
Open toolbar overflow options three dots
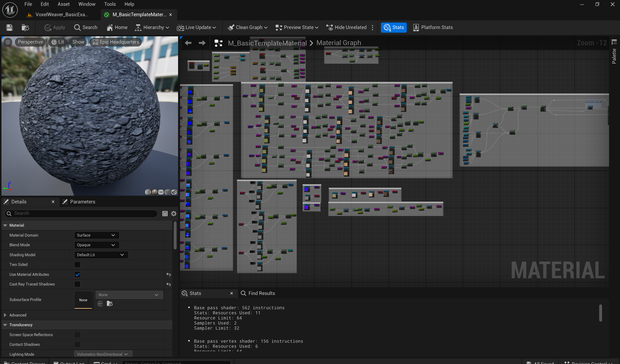point(372,28)
